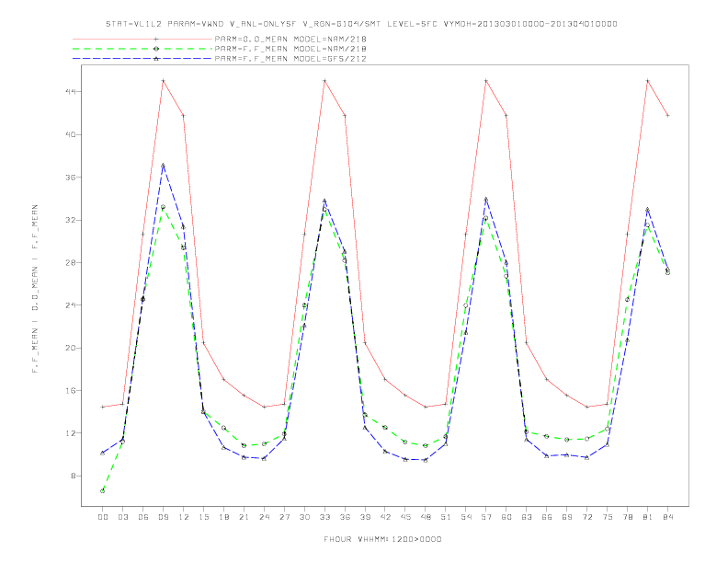Screen dimensions: 728x563
Task: Click y-axis tick label 20
Action: point(71,348)
